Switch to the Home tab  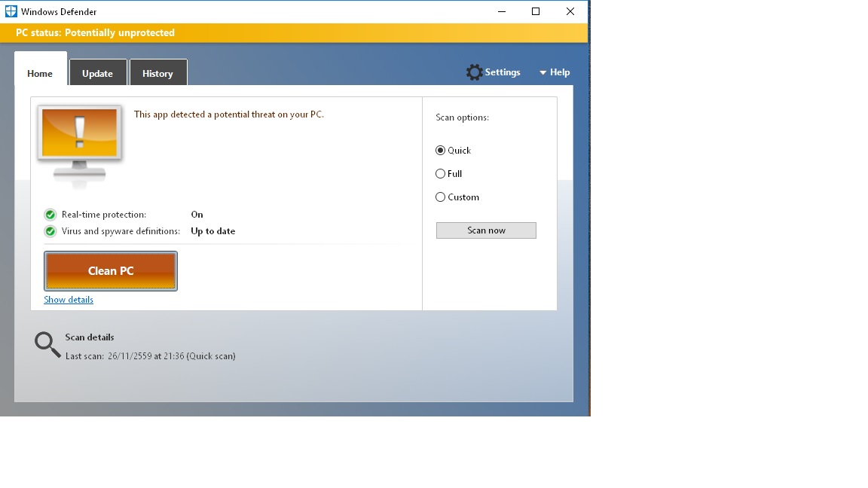point(41,69)
